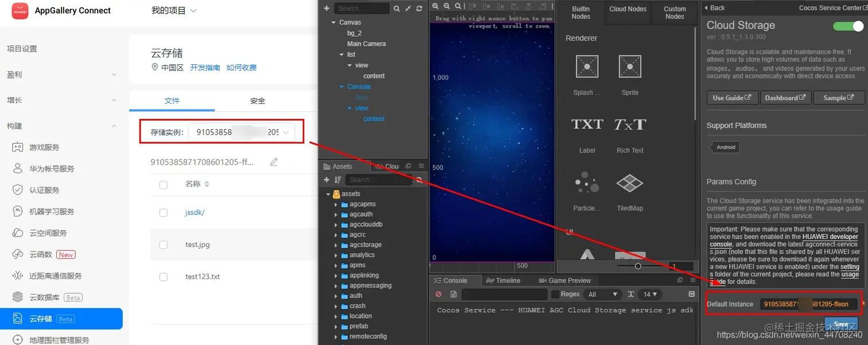Switch to the Game Preview tab
The height and width of the screenshot is (345, 868).
pyautogui.click(x=565, y=280)
